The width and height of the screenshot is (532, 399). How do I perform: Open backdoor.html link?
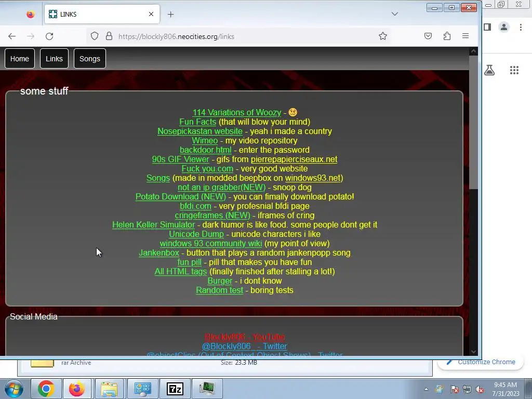[x=206, y=150]
